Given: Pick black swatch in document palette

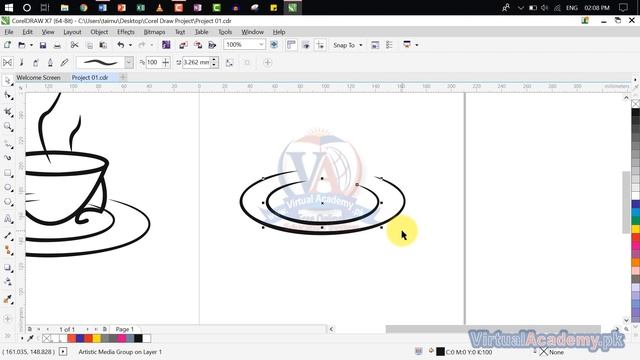Looking at the screenshot, I should coord(138,338).
